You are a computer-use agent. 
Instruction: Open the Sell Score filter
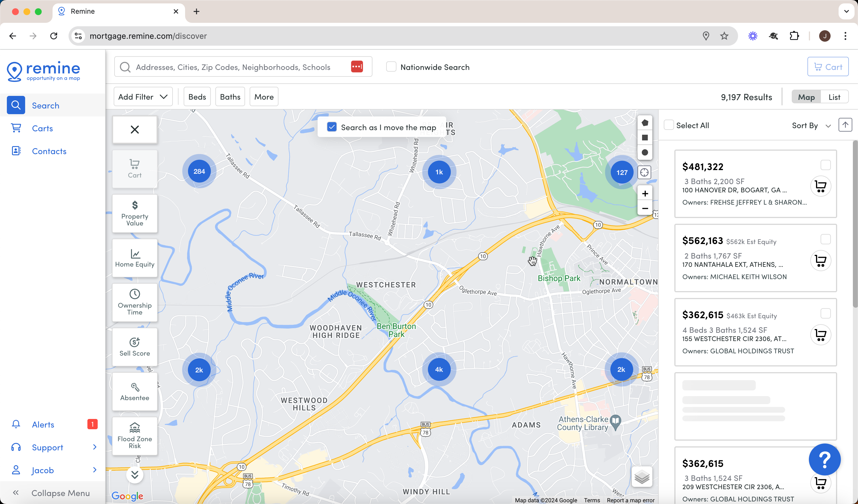pyautogui.click(x=135, y=347)
